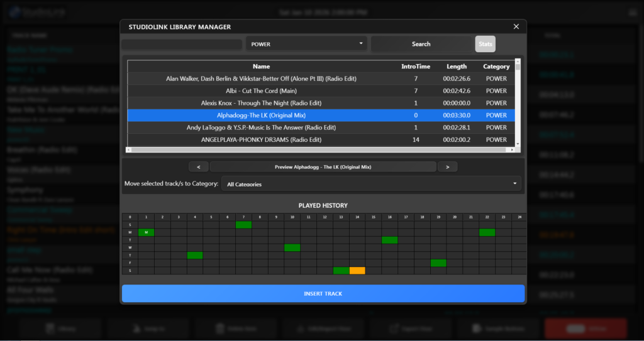
Task: Click the green Thursday hour 4 history cell
Action: pos(195,255)
